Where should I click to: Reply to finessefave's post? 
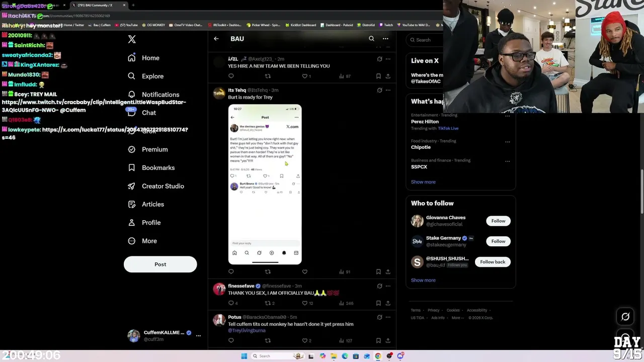coord(233,303)
